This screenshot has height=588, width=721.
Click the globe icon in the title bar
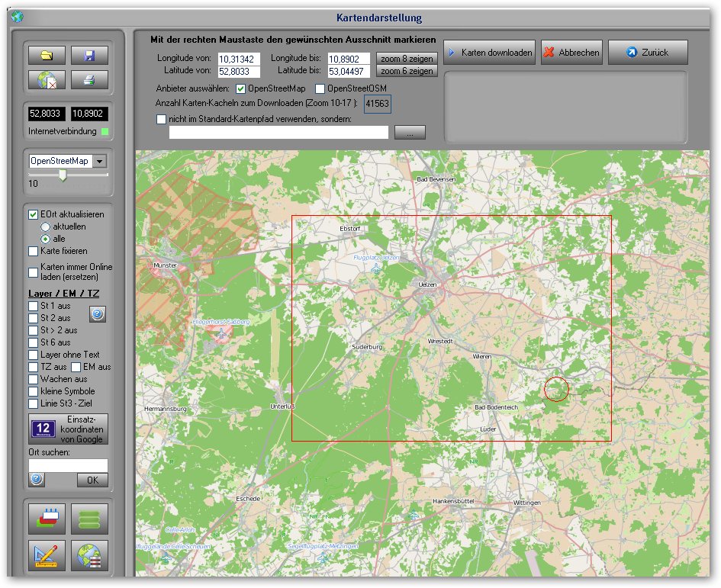point(18,17)
